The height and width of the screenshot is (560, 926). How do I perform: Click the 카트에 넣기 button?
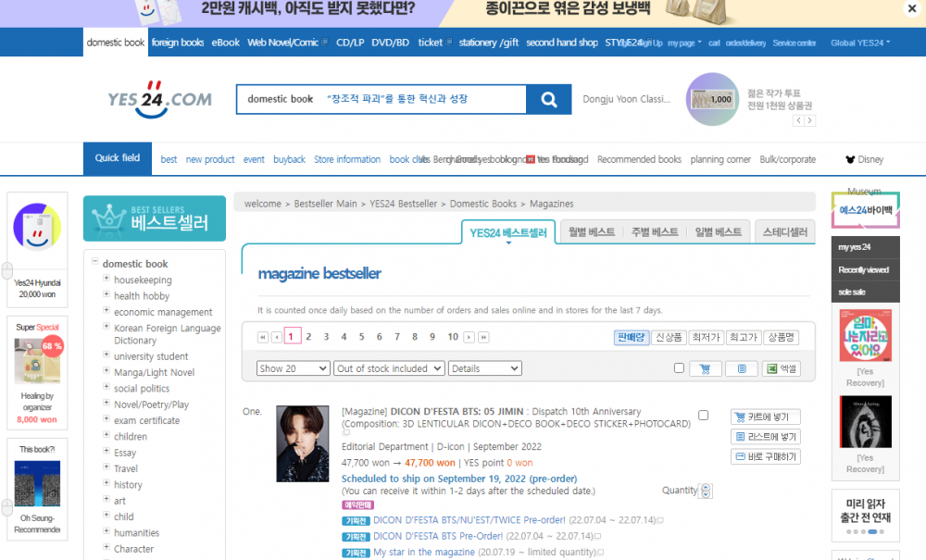tap(766, 417)
